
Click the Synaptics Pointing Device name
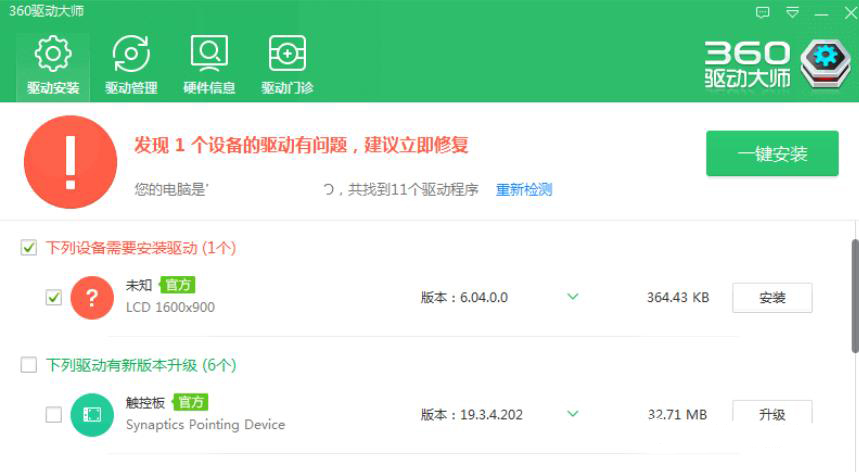click(x=205, y=425)
